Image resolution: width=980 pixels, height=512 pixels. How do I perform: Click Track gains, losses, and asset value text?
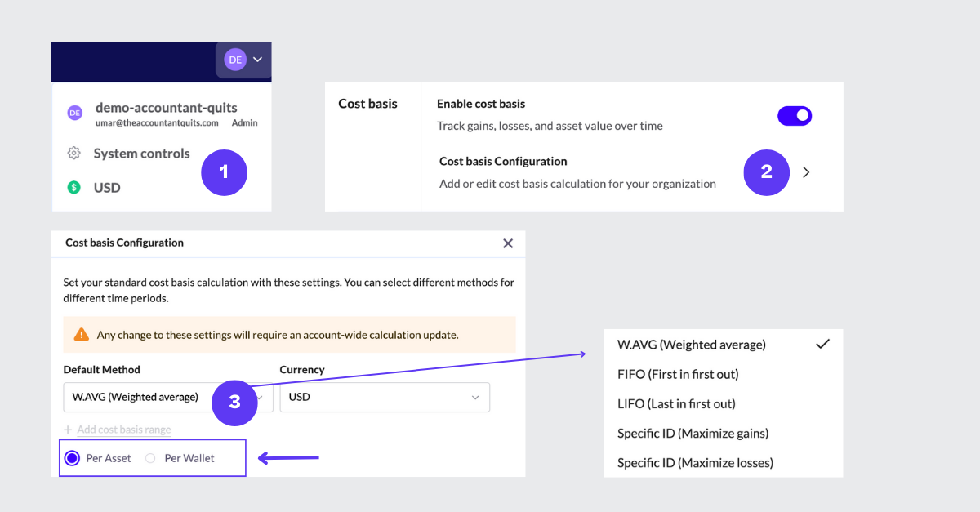[550, 126]
